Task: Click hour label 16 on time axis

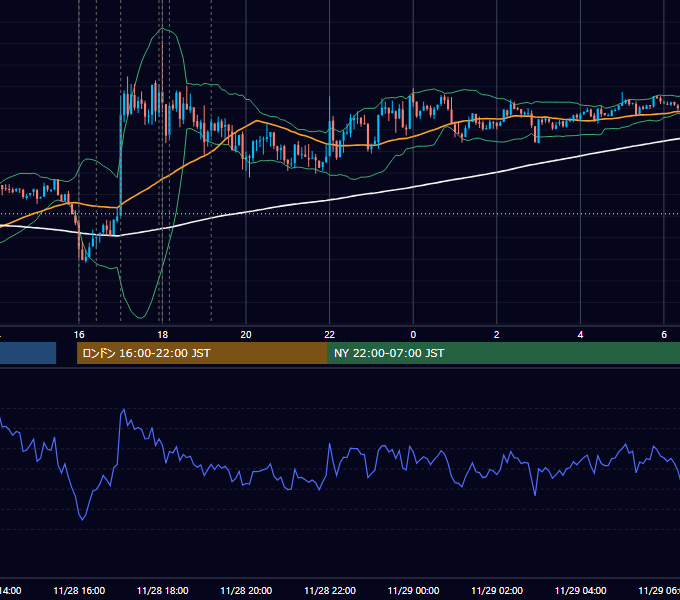Action: [79, 335]
